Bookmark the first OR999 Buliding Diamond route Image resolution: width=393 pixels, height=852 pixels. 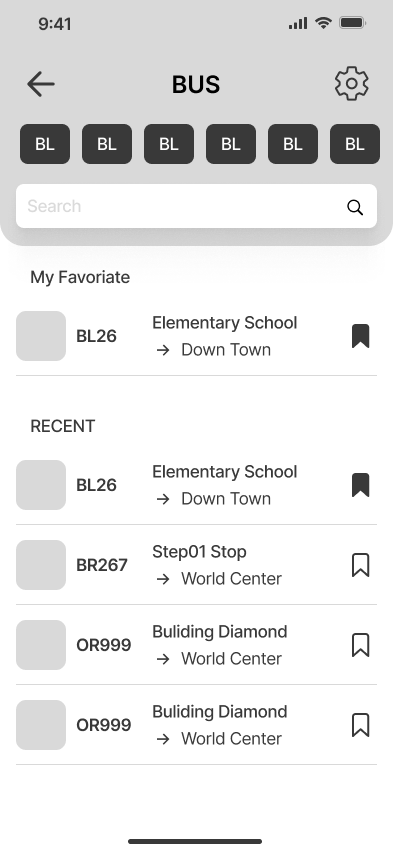(360, 645)
